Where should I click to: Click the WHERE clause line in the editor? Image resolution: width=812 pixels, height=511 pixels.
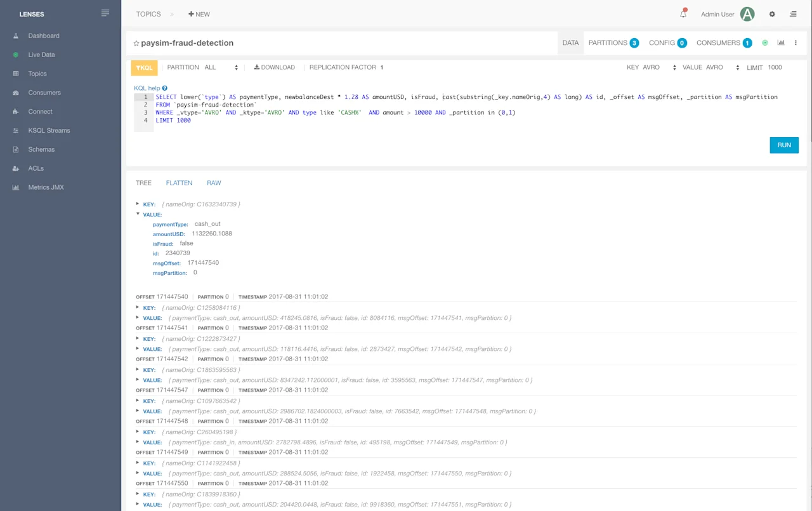(x=336, y=112)
